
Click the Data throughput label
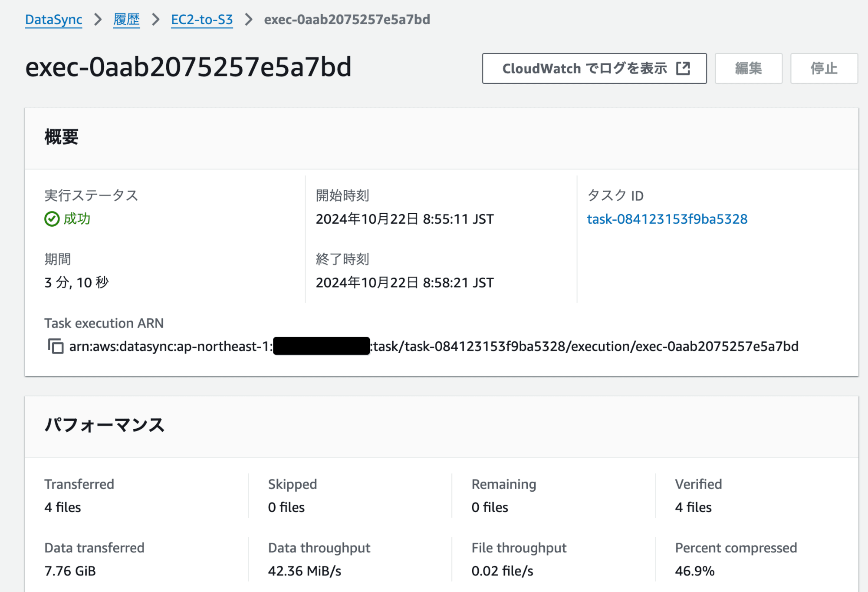[319, 548]
